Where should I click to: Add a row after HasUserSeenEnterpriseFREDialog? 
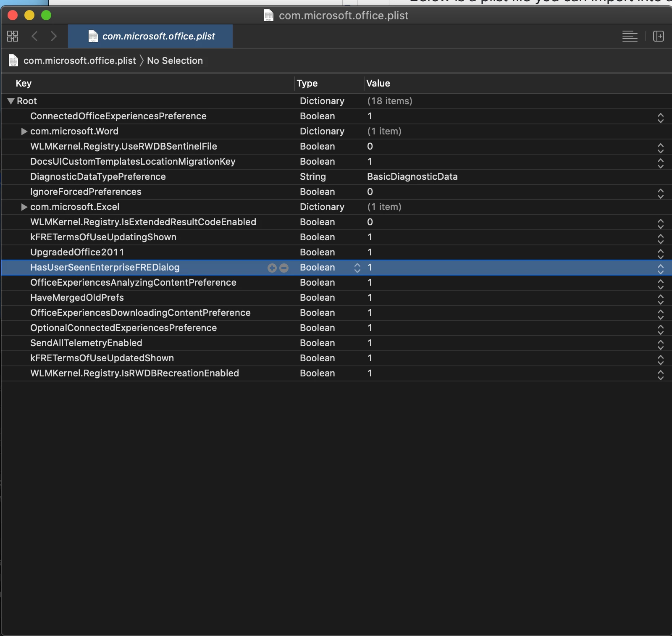pyautogui.click(x=272, y=268)
